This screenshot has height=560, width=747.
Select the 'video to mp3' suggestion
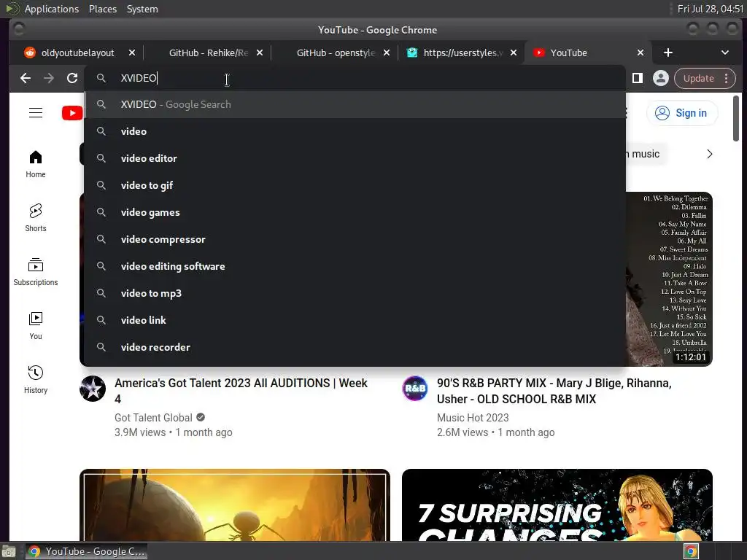[x=355, y=293]
